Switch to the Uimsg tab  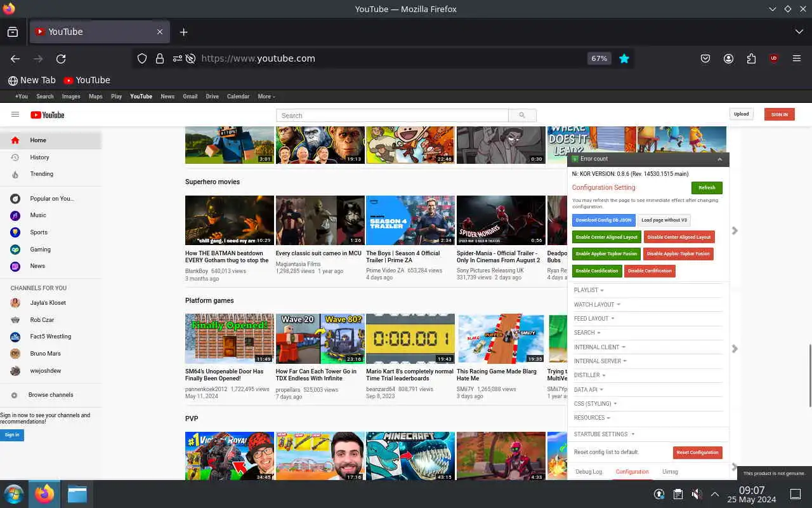click(670, 472)
